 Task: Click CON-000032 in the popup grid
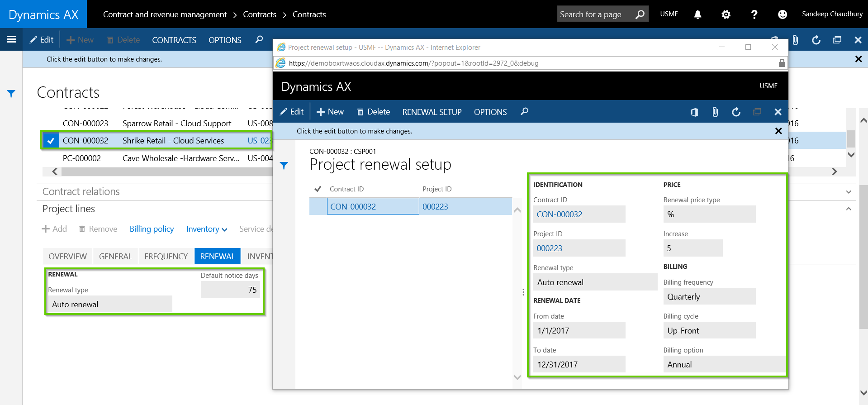pyautogui.click(x=373, y=206)
